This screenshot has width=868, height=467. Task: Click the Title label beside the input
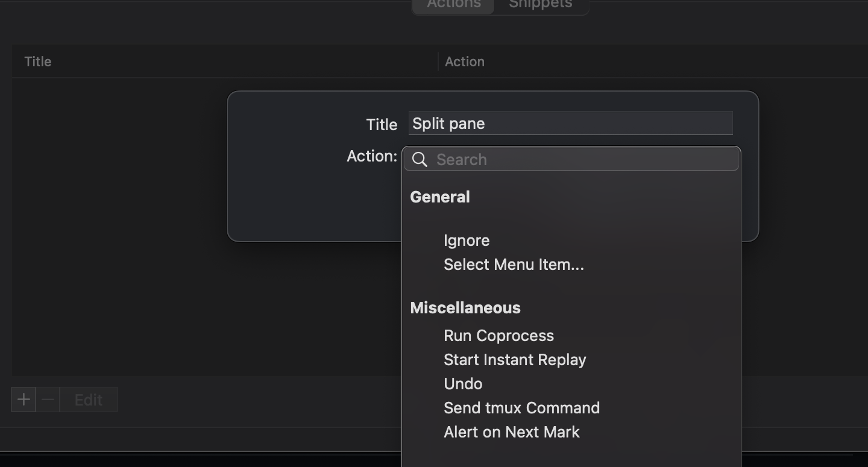(382, 124)
